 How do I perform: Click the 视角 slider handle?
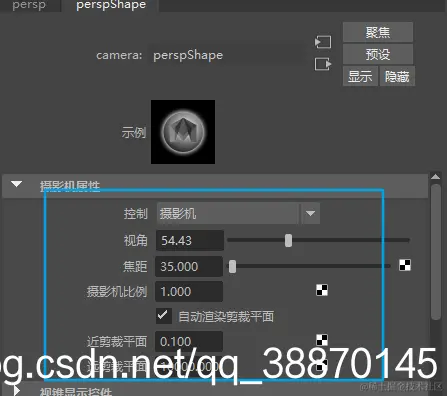tap(288, 240)
